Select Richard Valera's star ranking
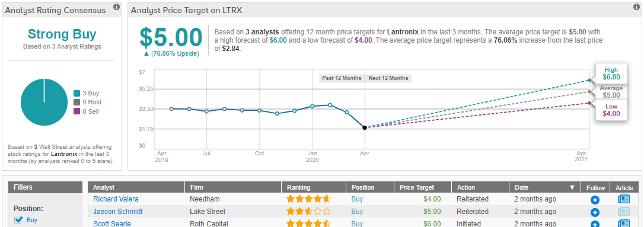The height and width of the screenshot is (227, 644). tap(308, 200)
